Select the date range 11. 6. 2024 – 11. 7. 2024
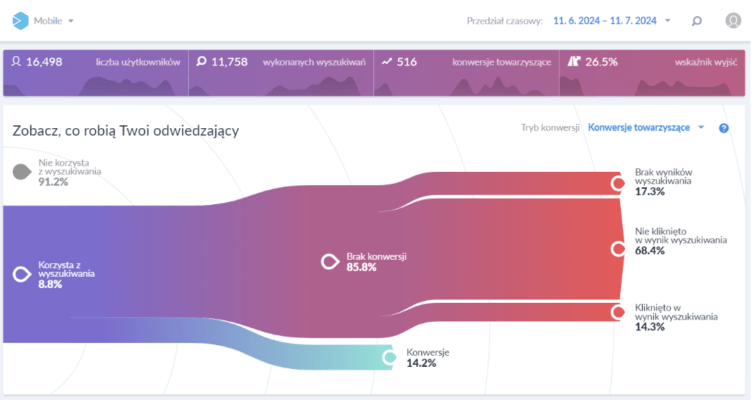754x400 pixels. (604, 21)
